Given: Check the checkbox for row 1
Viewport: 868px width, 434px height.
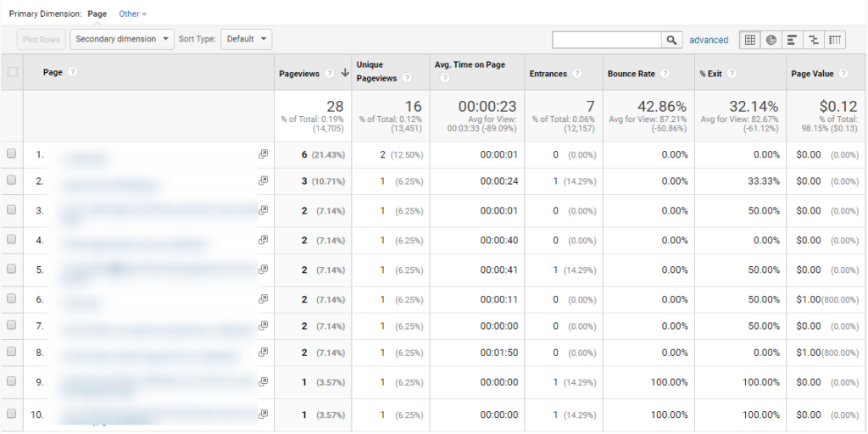Looking at the screenshot, I should [x=12, y=154].
